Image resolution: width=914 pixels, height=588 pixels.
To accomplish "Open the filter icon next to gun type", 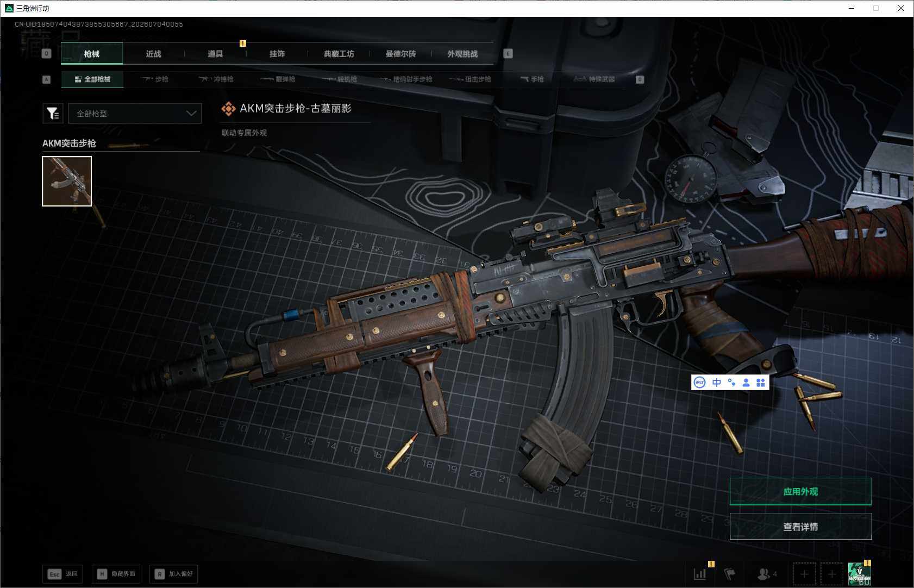I will [53, 113].
